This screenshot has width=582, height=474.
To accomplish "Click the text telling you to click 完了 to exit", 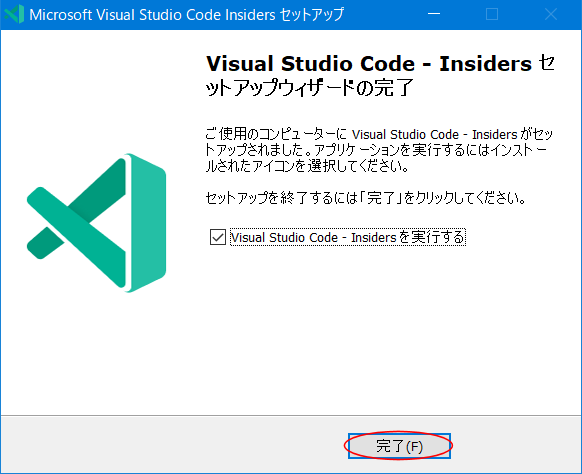I will click(366, 198).
